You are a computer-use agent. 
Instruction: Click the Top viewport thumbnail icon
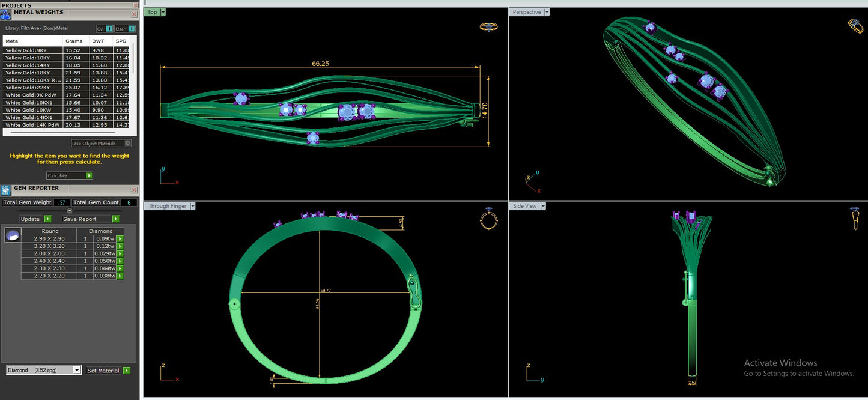click(489, 27)
